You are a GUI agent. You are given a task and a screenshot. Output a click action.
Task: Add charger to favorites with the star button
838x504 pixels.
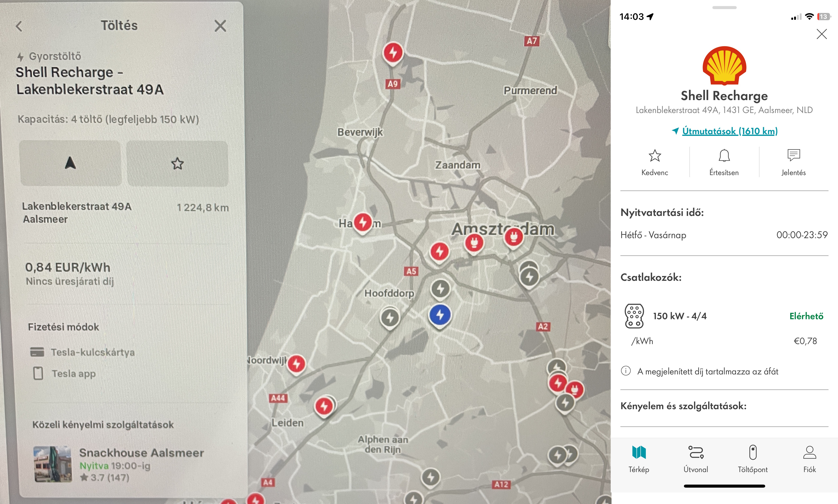click(x=177, y=163)
